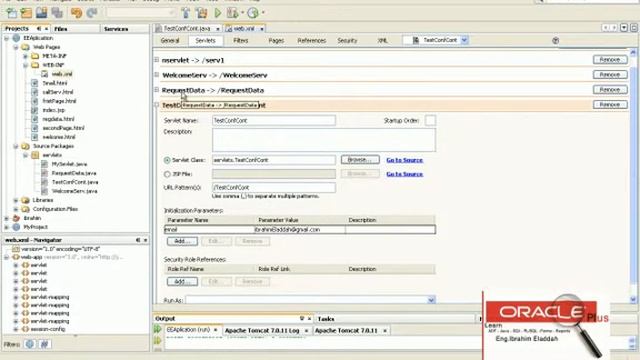The width and height of the screenshot is (640, 360).
Task: Maximize the editor window with corner icon
Action: [x=633, y=28]
